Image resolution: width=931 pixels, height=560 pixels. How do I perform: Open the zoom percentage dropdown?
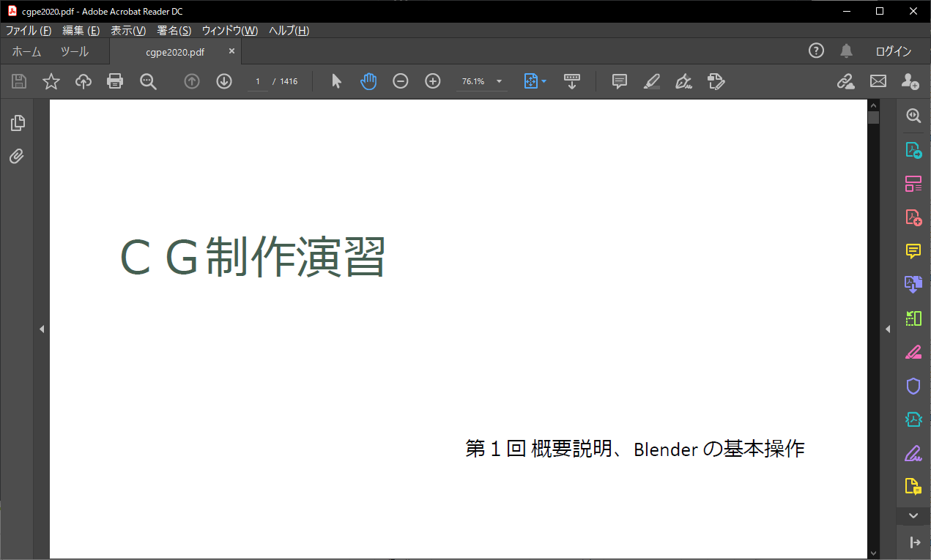pos(498,81)
